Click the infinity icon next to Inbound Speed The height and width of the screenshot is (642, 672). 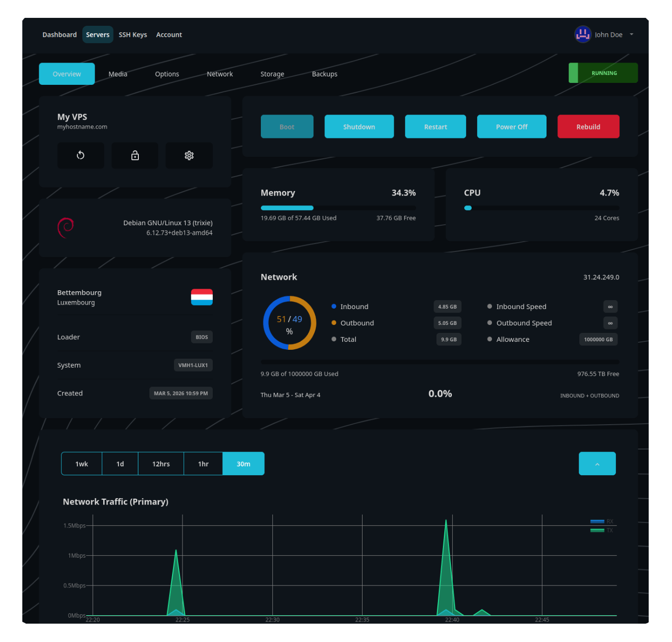pyautogui.click(x=610, y=307)
